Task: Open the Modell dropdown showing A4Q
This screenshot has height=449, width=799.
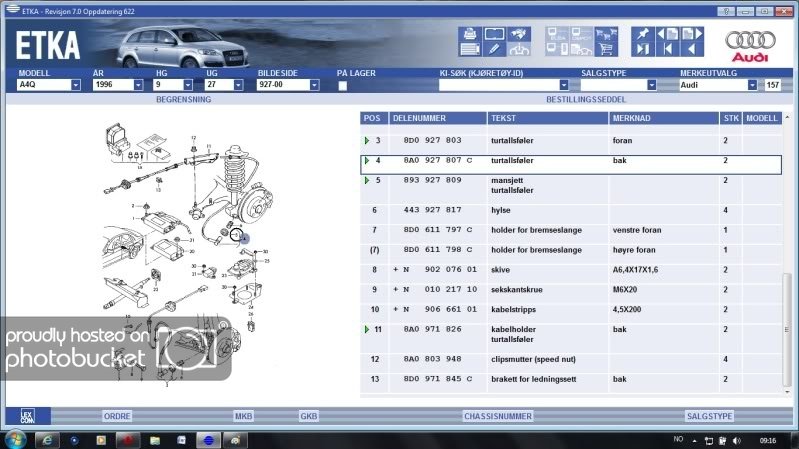Action: (x=76, y=85)
